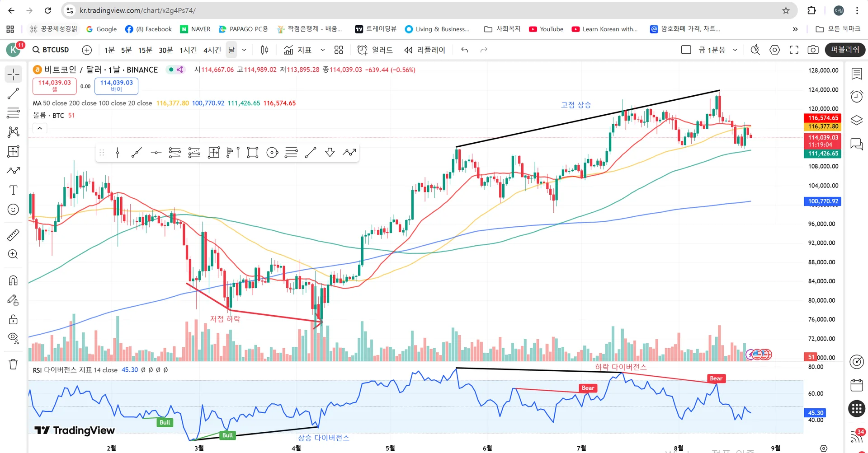Click the 얼러트 alert button
Viewport: 868px width, 453px height.
point(375,50)
